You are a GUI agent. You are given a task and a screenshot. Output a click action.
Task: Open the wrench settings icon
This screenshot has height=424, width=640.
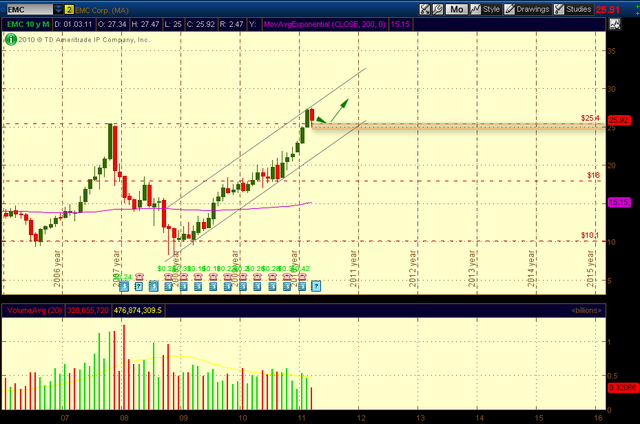click(439, 8)
